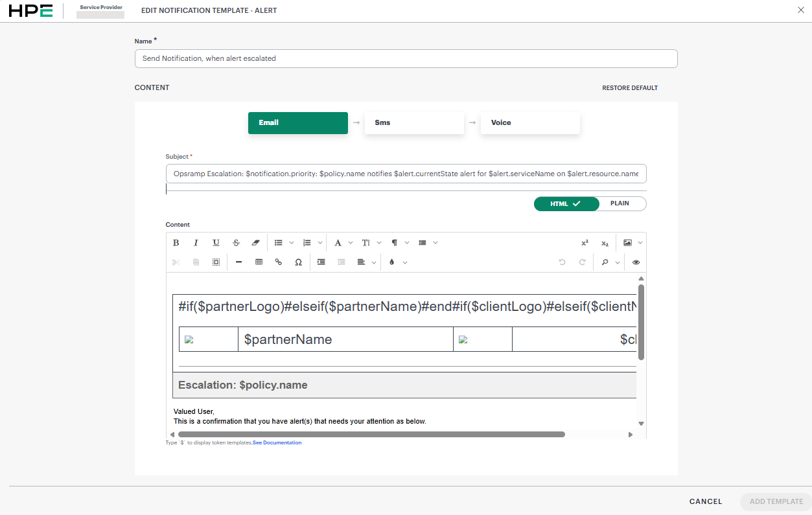Toggle bold formatting in the editor
The width and height of the screenshot is (812, 515).
(x=176, y=243)
